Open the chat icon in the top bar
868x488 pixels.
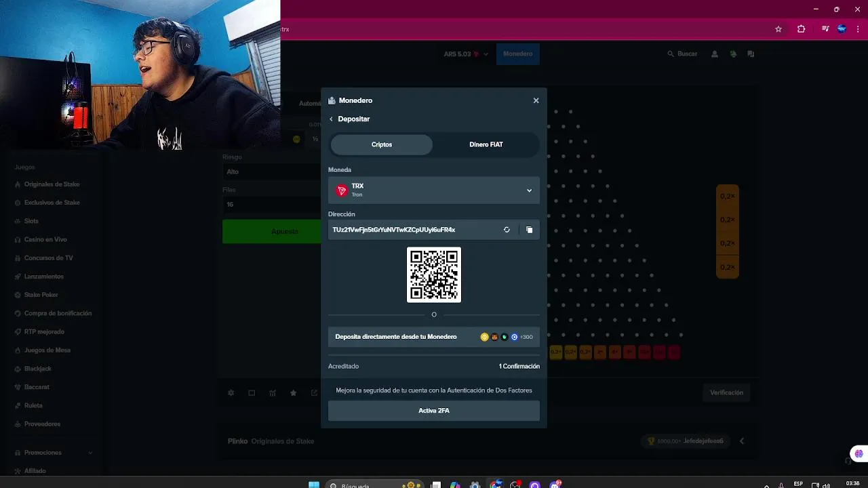coord(751,54)
